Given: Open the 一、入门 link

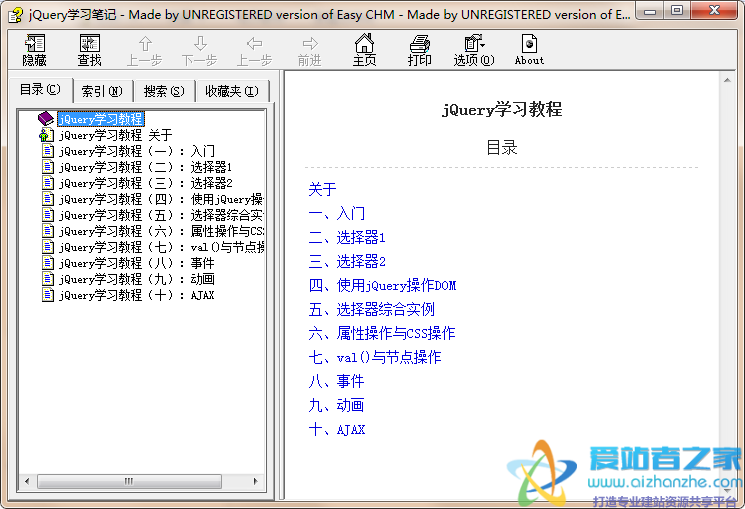Looking at the screenshot, I should click(x=336, y=213).
